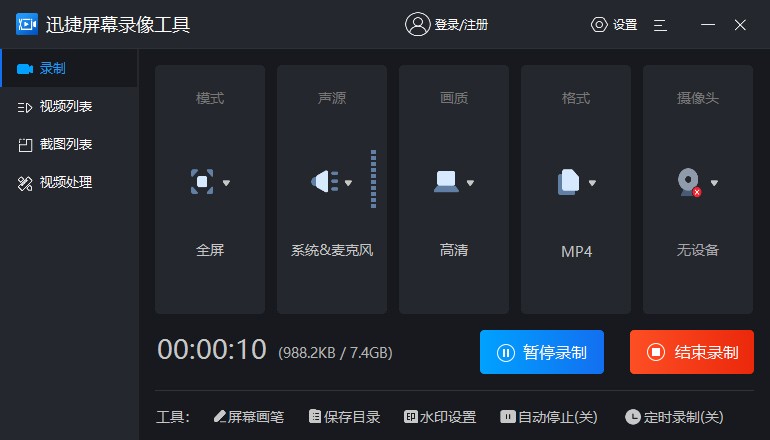770x440 pixels.
Task: Pause recording with 暂停录制 button
Action: (x=542, y=352)
